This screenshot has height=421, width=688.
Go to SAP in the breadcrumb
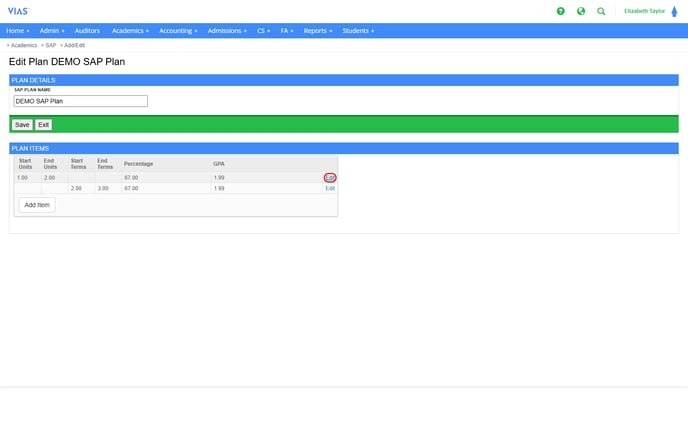click(50, 45)
